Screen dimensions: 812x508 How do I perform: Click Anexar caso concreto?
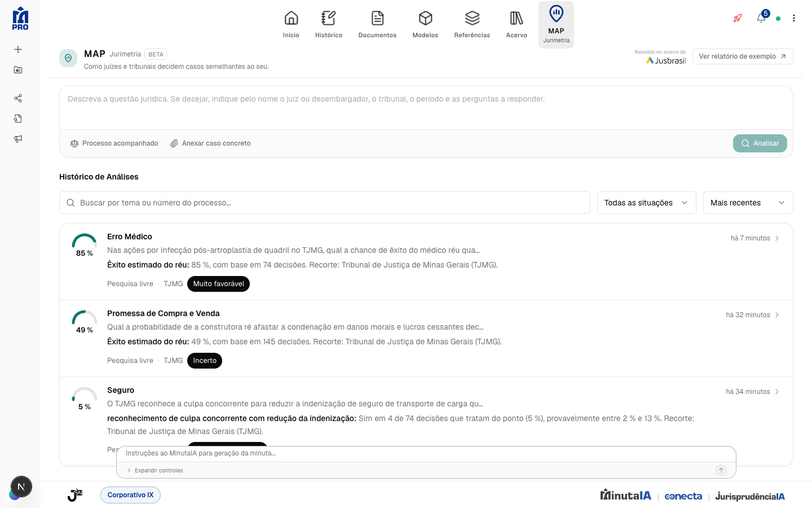[x=210, y=143]
